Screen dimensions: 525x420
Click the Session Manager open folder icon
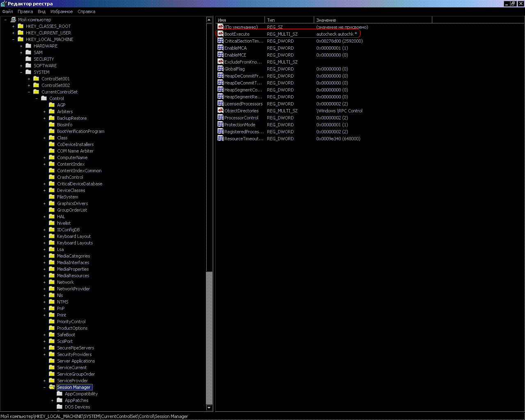tap(52, 387)
